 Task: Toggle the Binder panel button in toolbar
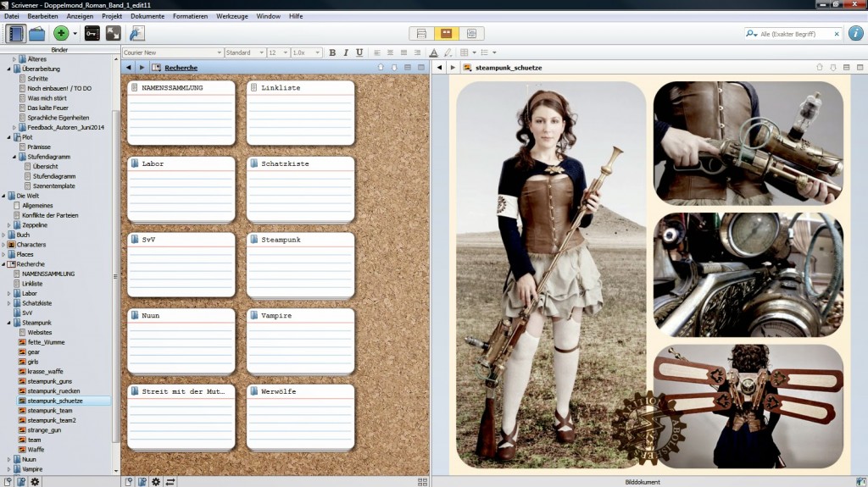coord(15,34)
